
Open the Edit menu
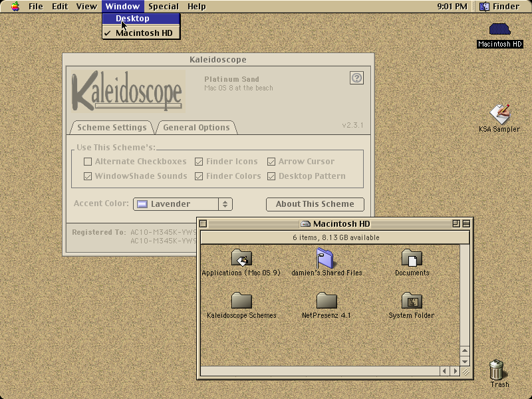point(60,7)
